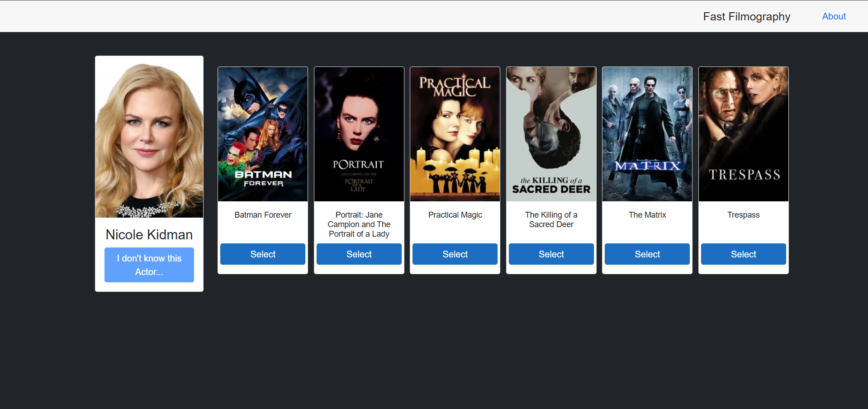This screenshot has height=409, width=868.
Task: Select the Practical Magic movie
Action: [x=455, y=254]
